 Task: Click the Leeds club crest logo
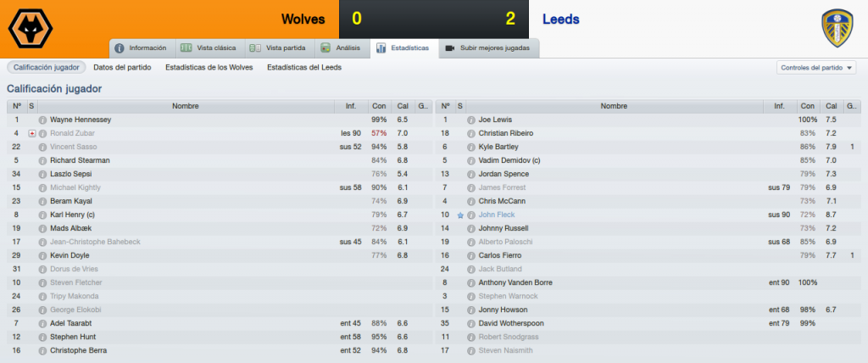click(837, 28)
